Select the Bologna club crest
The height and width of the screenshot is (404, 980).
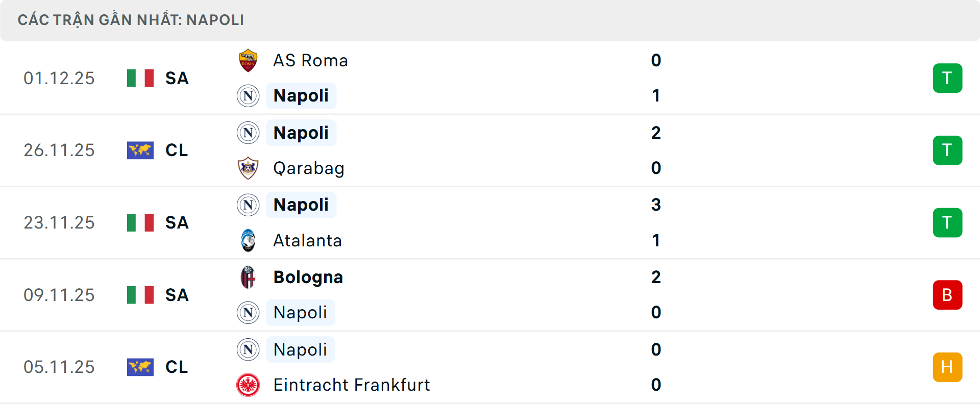(248, 277)
